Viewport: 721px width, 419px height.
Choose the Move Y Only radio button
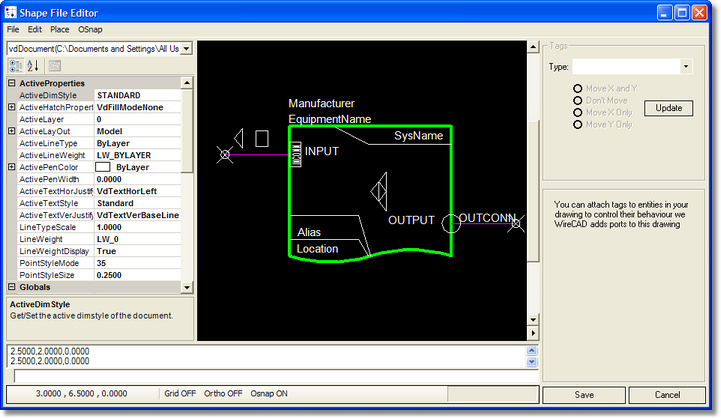[x=578, y=125]
